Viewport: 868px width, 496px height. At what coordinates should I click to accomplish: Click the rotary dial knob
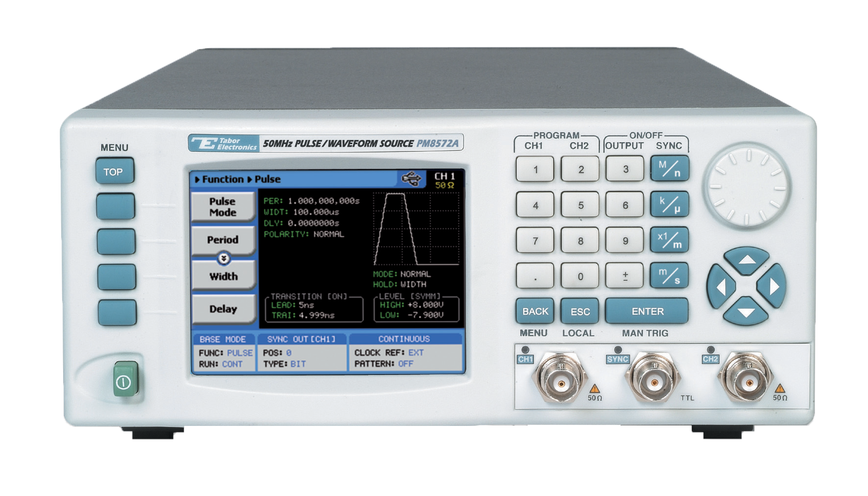pos(747,186)
